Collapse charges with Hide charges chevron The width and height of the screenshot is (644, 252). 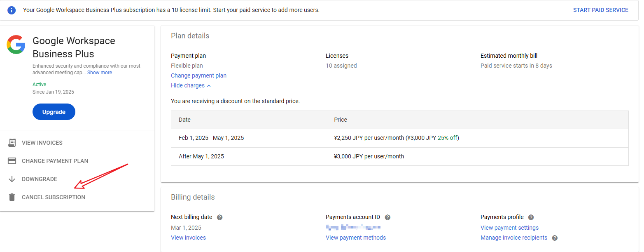pyautogui.click(x=209, y=86)
